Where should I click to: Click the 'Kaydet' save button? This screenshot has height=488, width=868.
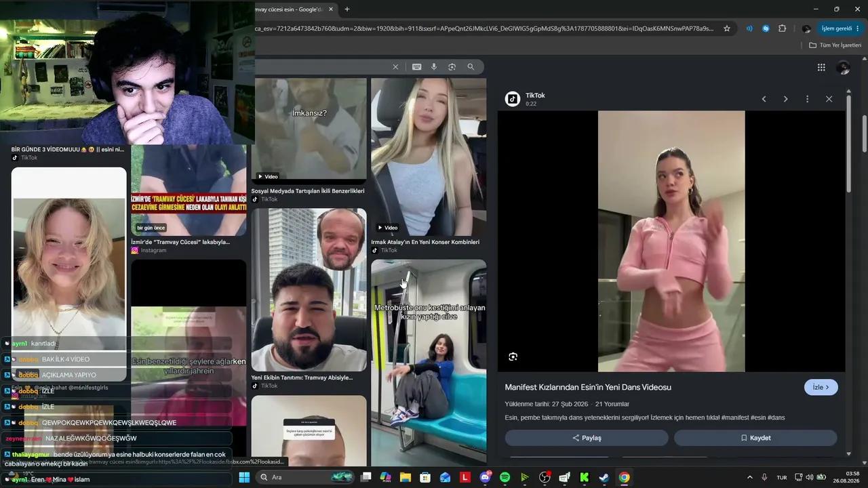tap(755, 438)
